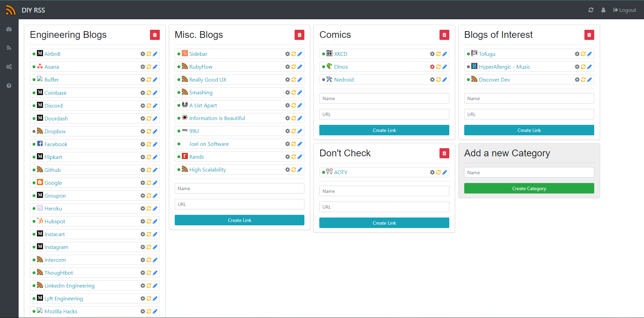Open the dashboard icon in left sidebar

[9, 29]
